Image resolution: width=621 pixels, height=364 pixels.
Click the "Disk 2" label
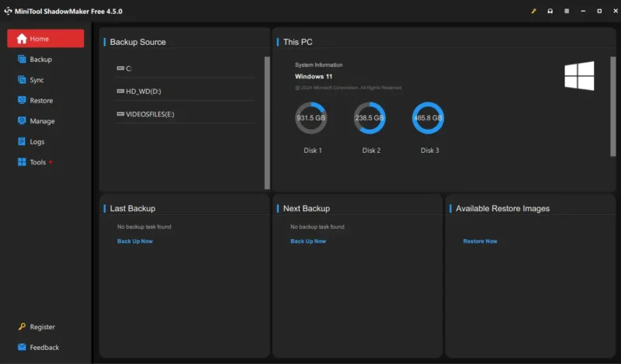[372, 150]
